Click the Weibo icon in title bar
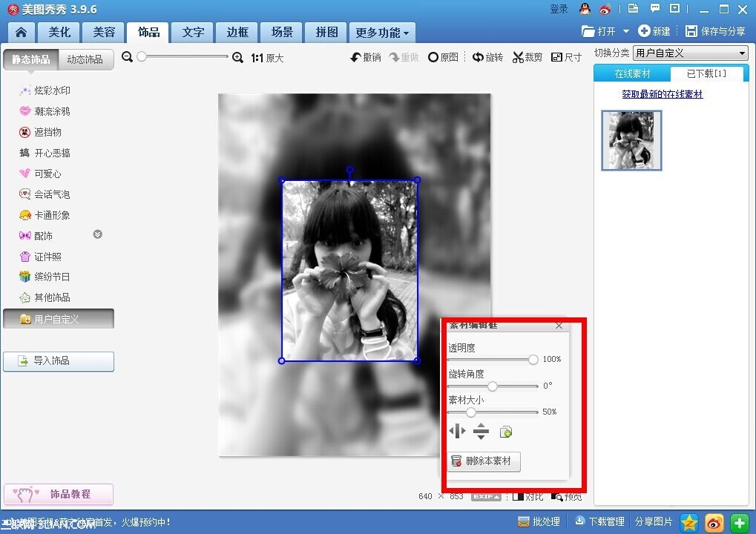The height and width of the screenshot is (534, 756). tap(605, 9)
